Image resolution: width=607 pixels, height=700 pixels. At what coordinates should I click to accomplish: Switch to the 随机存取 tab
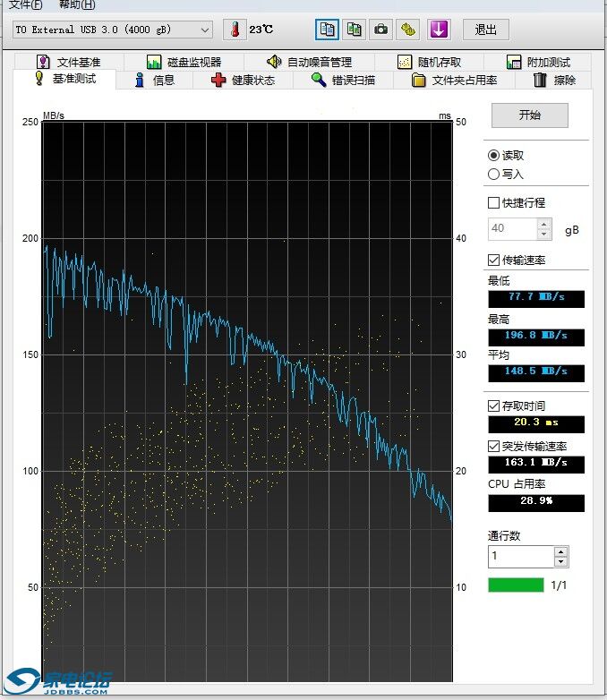tap(429, 62)
